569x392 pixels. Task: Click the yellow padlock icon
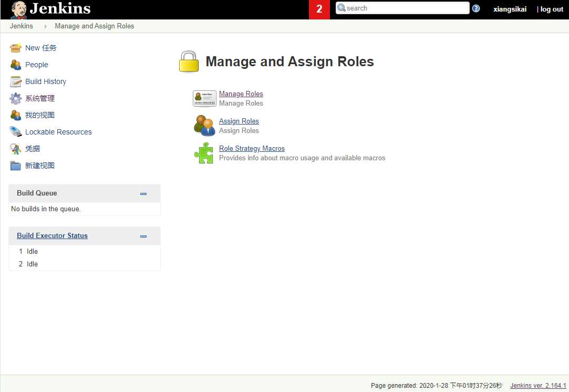point(189,61)
